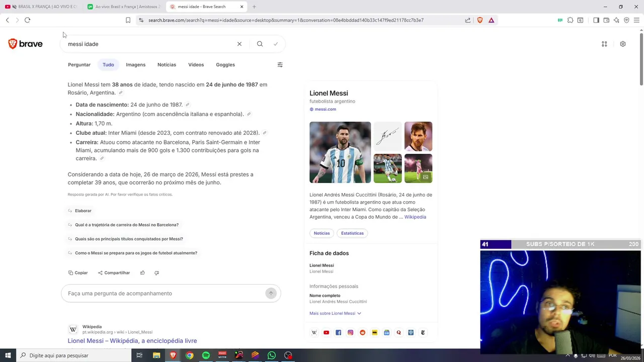The width and height of the screenshot is (644, 362).
Task: Open Brave Search settings gear
Action: [x=623, y=44]
